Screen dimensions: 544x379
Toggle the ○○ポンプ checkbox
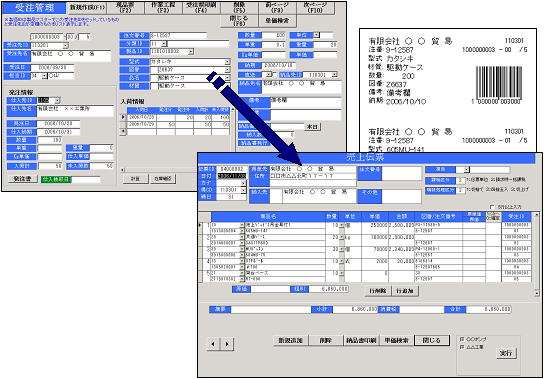pyautogui.click(x=462, y=339)
